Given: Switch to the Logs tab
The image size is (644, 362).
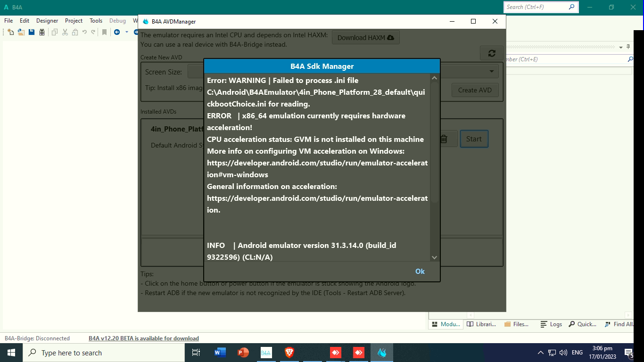Looking at the screenshot, I should click(551, 324).
